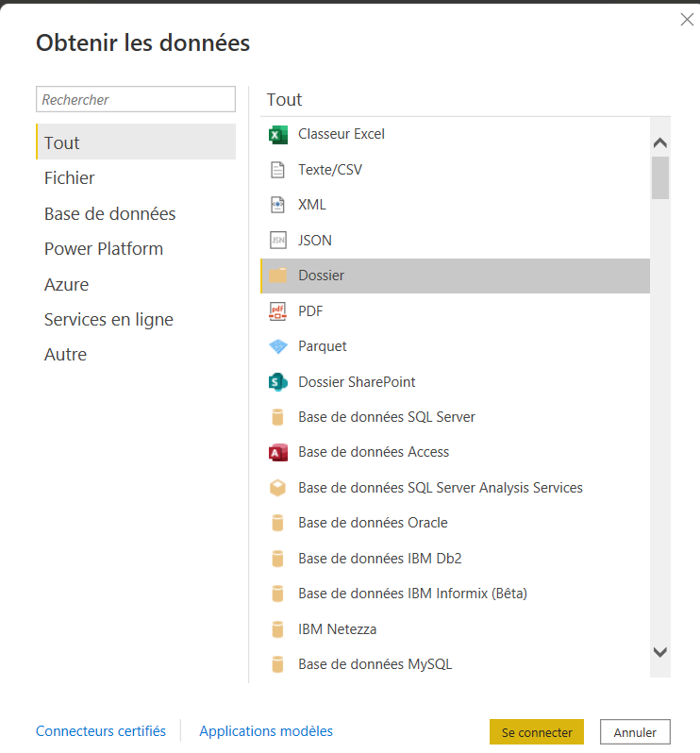700x753 pixels.
Task: Pick the Parquet connector icon
Action: [x=278, y=346]
